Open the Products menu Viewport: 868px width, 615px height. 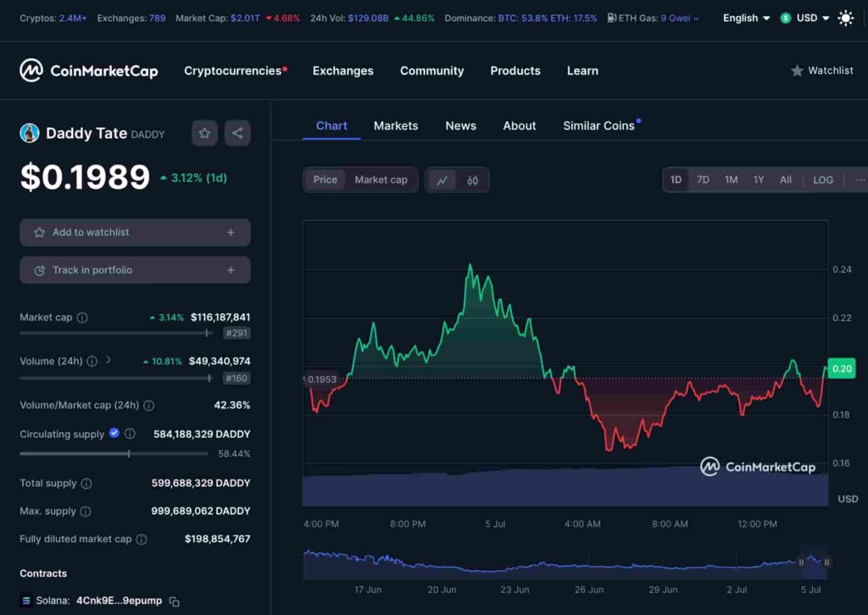[x=515, y=71]
